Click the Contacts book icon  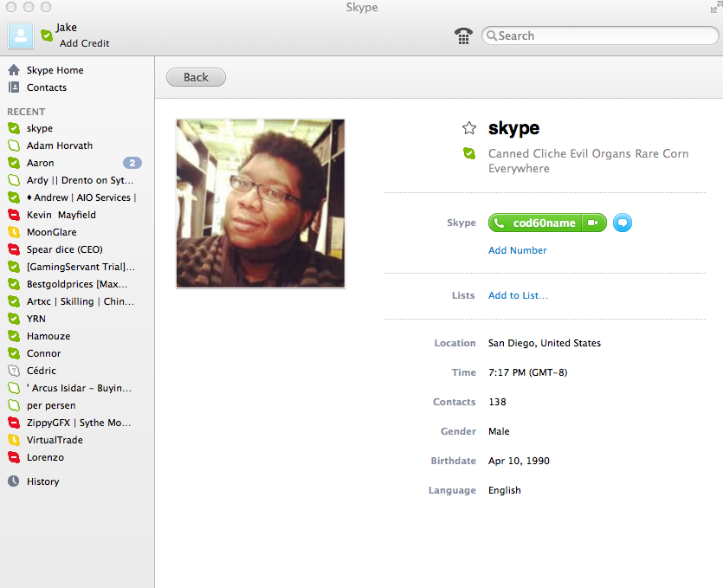[14, 87]
